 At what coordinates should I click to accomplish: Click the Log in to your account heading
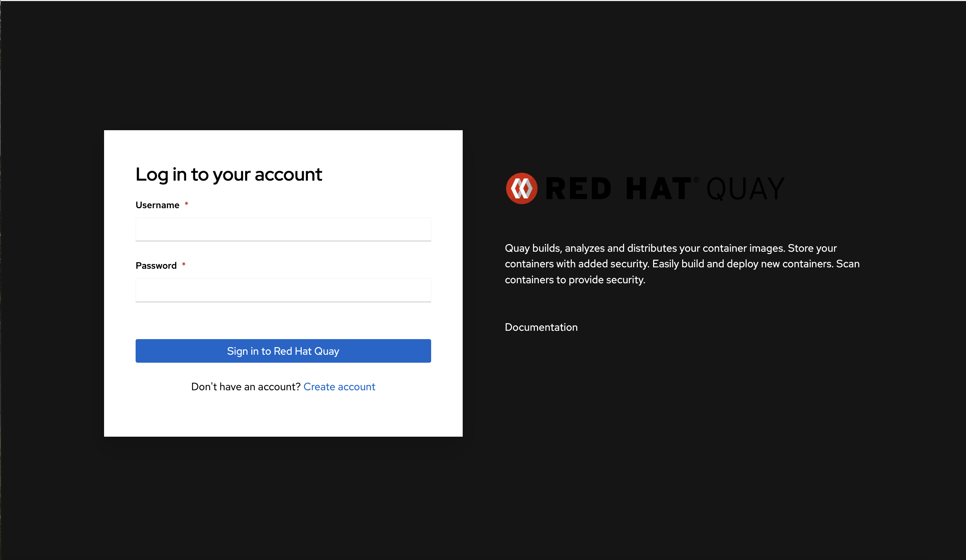pos(228,174)
